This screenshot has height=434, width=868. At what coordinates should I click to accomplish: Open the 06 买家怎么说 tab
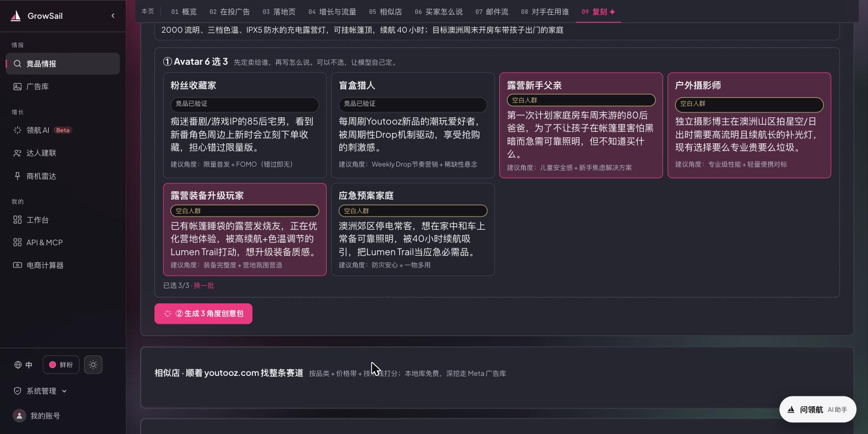click(438, 12)
